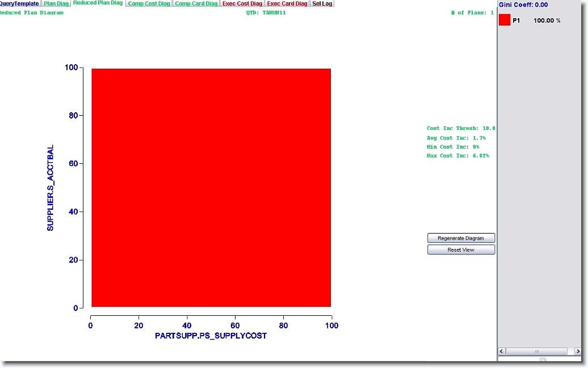Image resolution: width=588 pixels, height=368 pixels.
Task: Select the P1 100.00 % legend entry
Action: coord(536,20)
